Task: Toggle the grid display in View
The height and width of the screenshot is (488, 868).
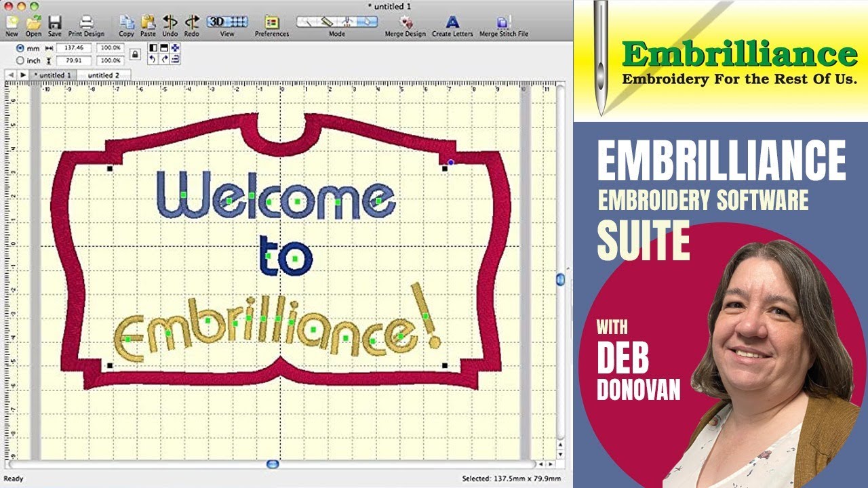Action: point(237,22)
